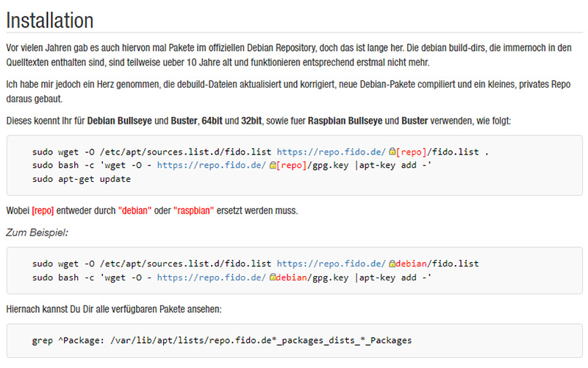Viewport: 588px width, 368px height.
Task: Follow the repo.fido.de link before debian/gpg.key
Action: 212,277
